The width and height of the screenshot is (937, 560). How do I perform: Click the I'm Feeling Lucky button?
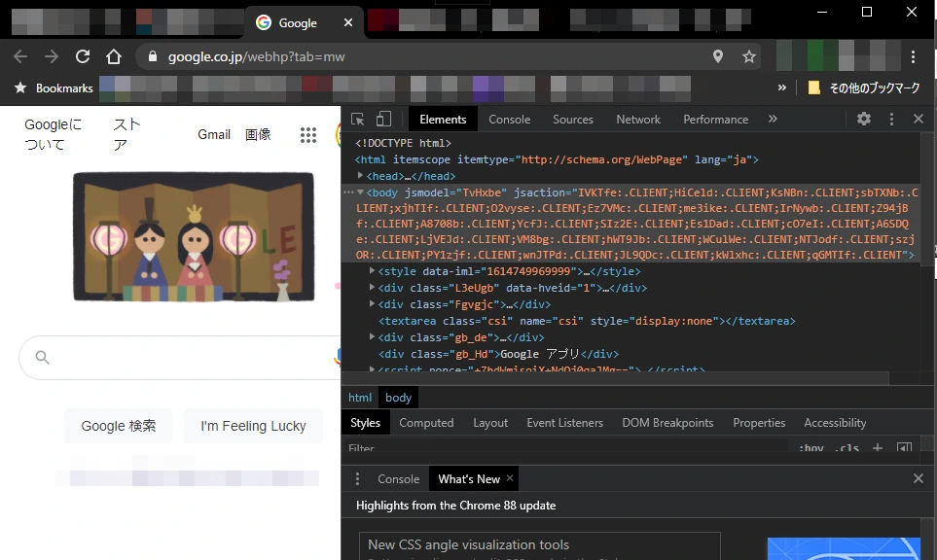click(x=253, y=426)
